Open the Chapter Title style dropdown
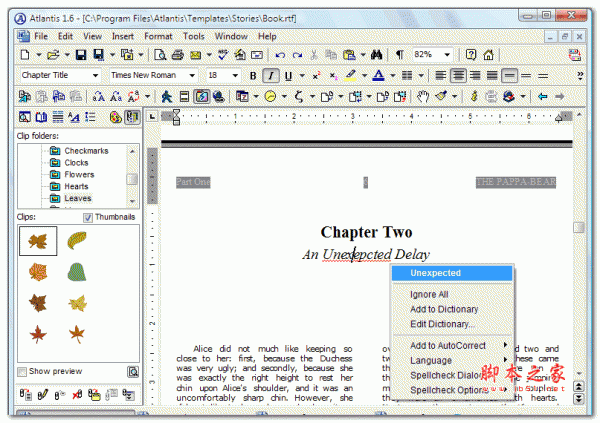This screenshot has height=423, width=600. click(x=95, y=75)
